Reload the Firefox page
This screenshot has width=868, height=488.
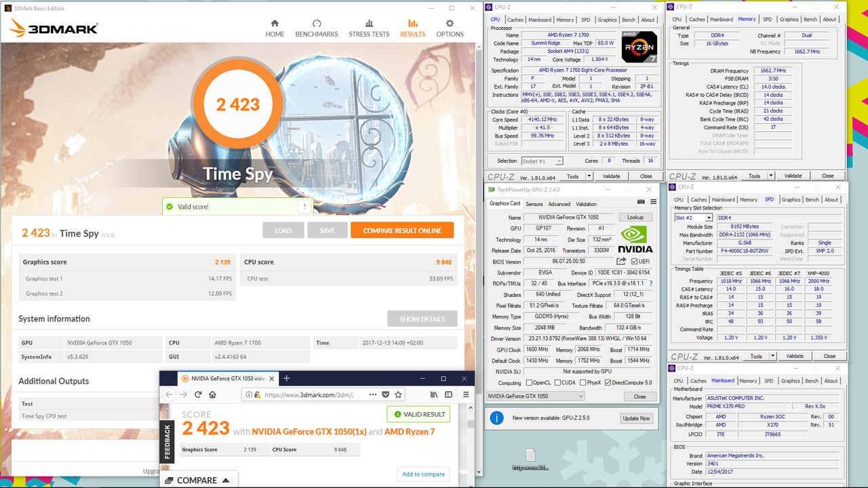[x=198, y=394]
